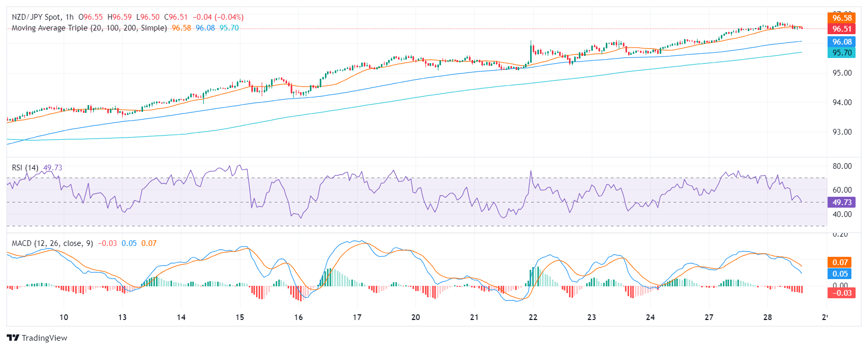Click the cyan 95.70 moving average tag

point(842,53)
